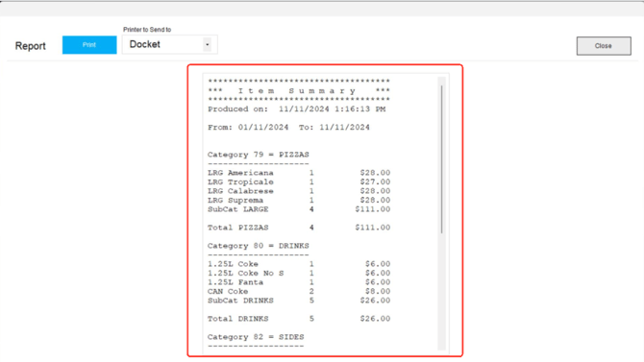This screenshot has height=362, width=644.
Task: Select the 'Produced on' date line
Action: [x=297, y=109]
